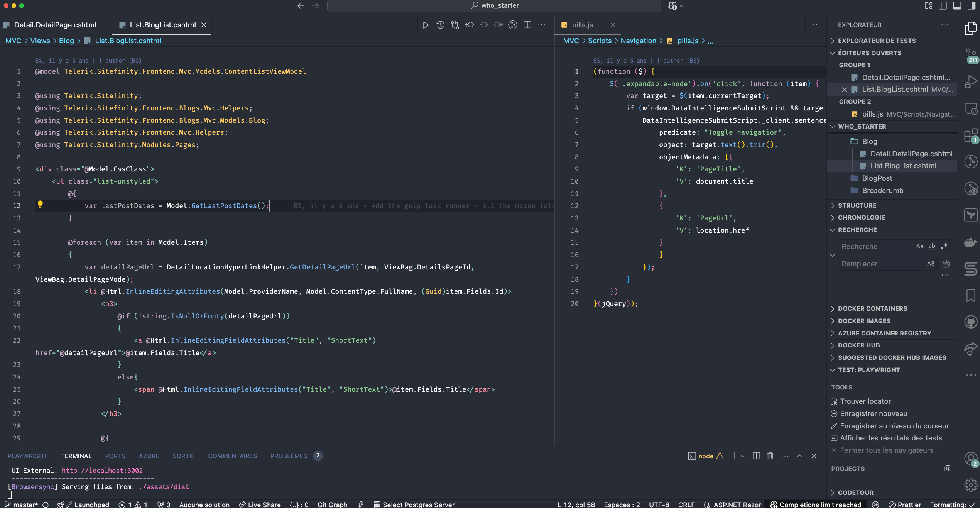The width and height of the screenshot is (980, 508).
Task: Open the Extensions view
Action: [x=970, y=136]
